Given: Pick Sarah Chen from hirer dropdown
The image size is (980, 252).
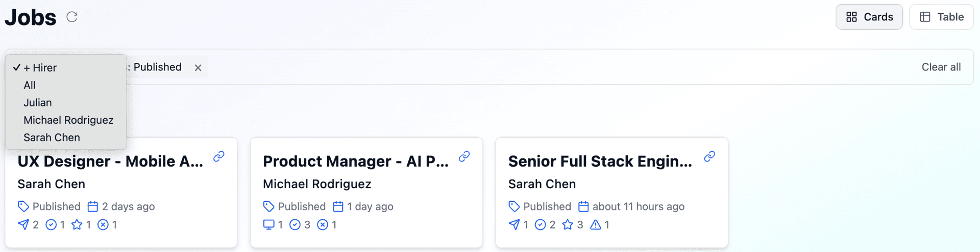Looking at the screenshot, I should pyautogui.click(x=52, y=138).
